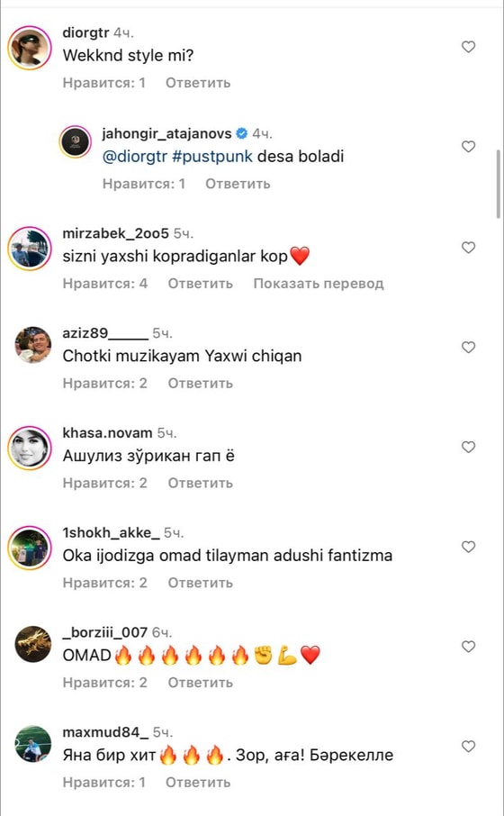This screenshot has height=816, width=504.
Task: Reply to diorgtr's comment
Action: click(198, 83)
